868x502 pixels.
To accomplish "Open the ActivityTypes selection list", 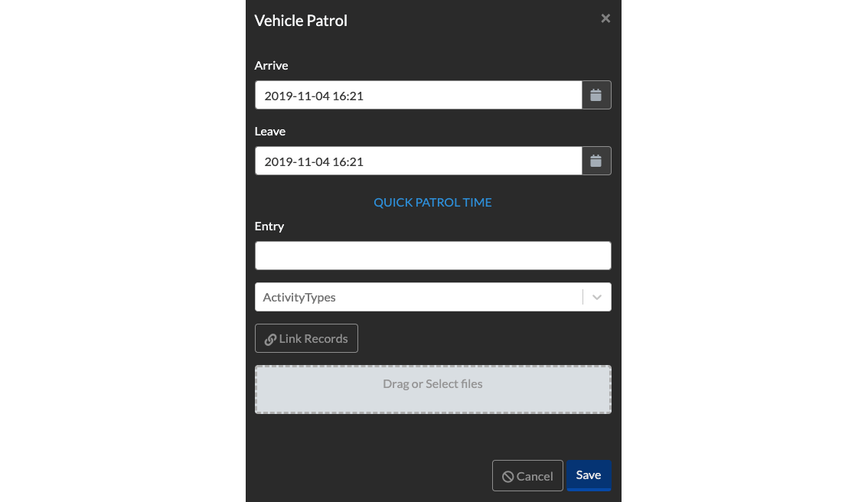I will (596, 297).
